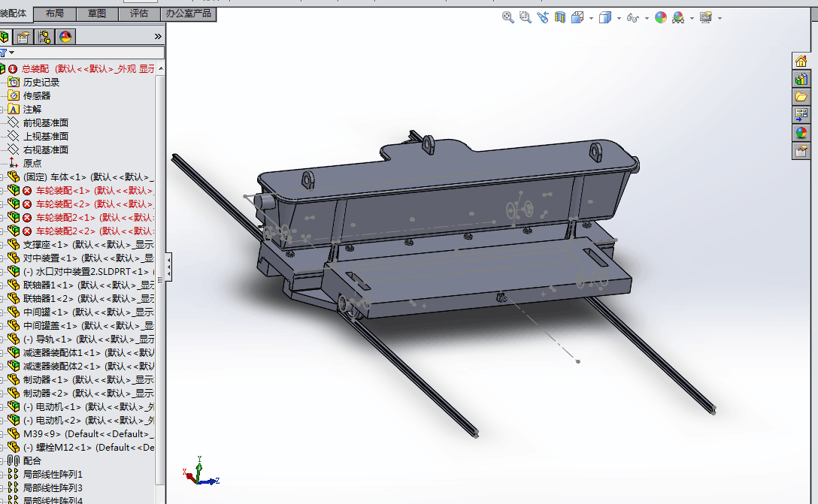
Task: Select the Previous View icon
Action: point(543,17)
